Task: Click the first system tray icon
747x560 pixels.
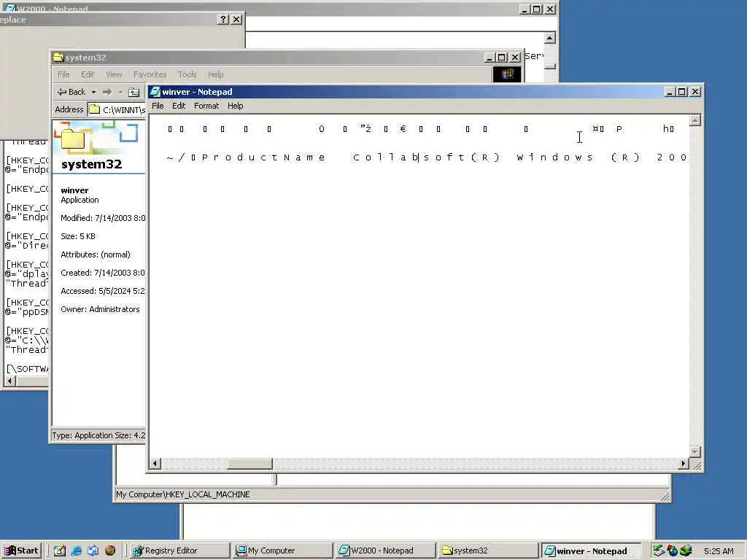Action: (659, 551)
